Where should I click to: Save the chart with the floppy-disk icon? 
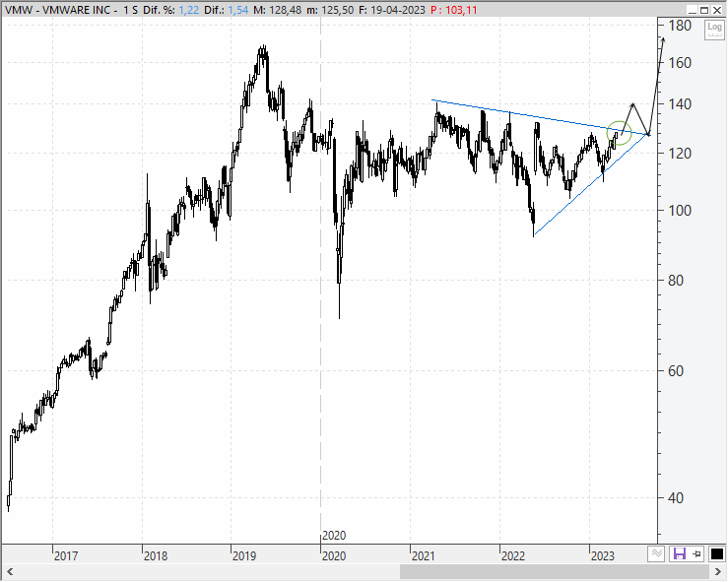tap(680, 553)
